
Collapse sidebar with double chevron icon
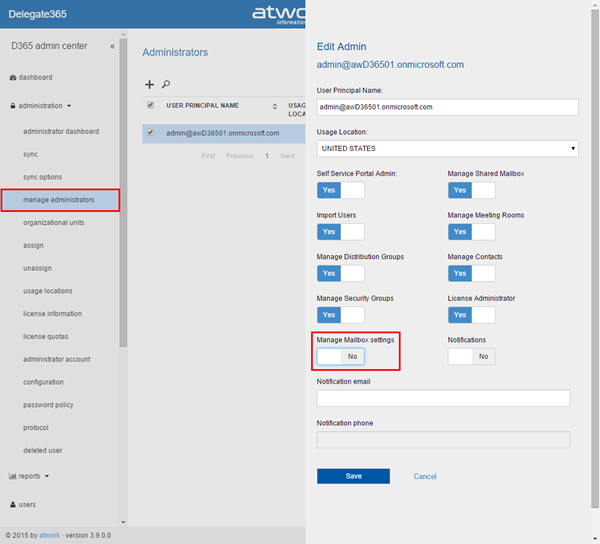click(112, 46)
